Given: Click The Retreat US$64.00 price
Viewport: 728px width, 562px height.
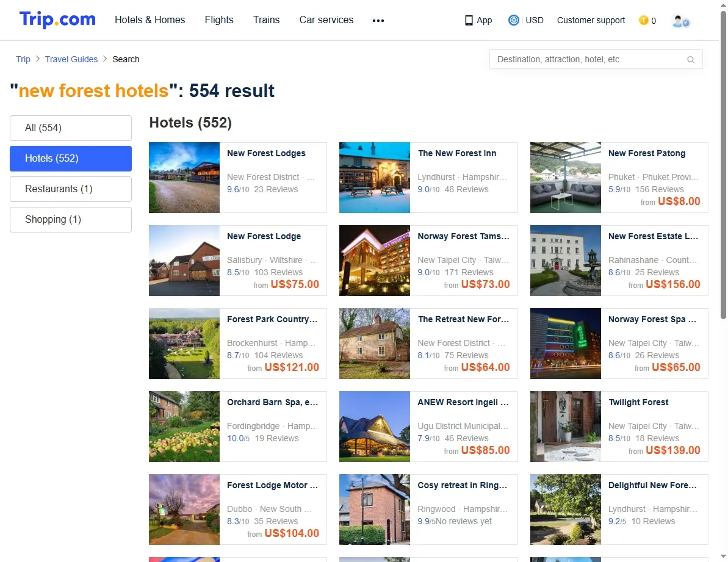Looking at the screenshot, I should point(485,367).
